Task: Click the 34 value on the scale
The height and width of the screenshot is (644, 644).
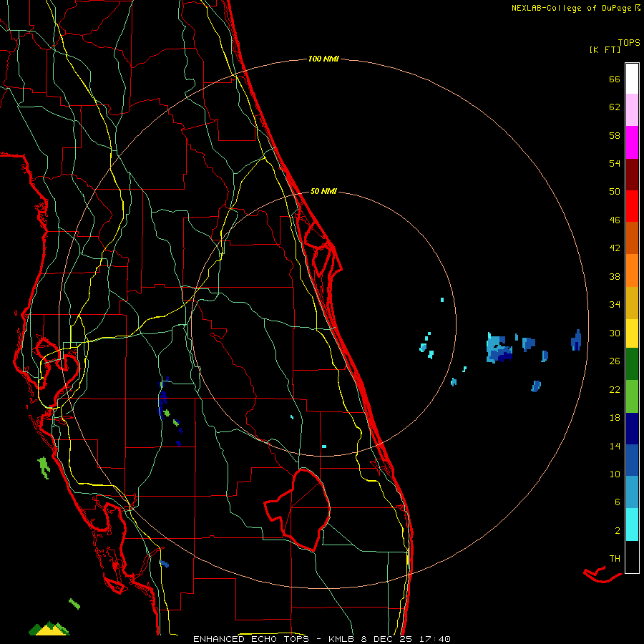Action: pyautogui.click(x=615, y=305)
